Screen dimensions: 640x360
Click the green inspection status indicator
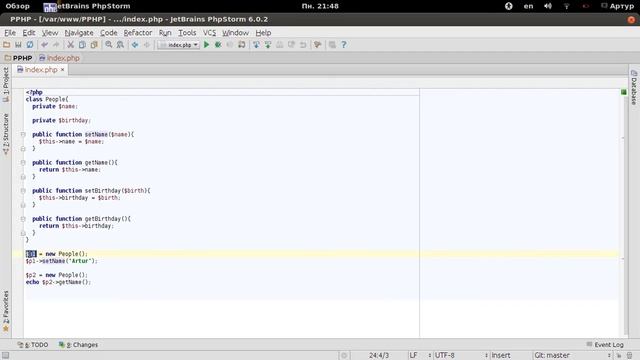coord(624,92)
